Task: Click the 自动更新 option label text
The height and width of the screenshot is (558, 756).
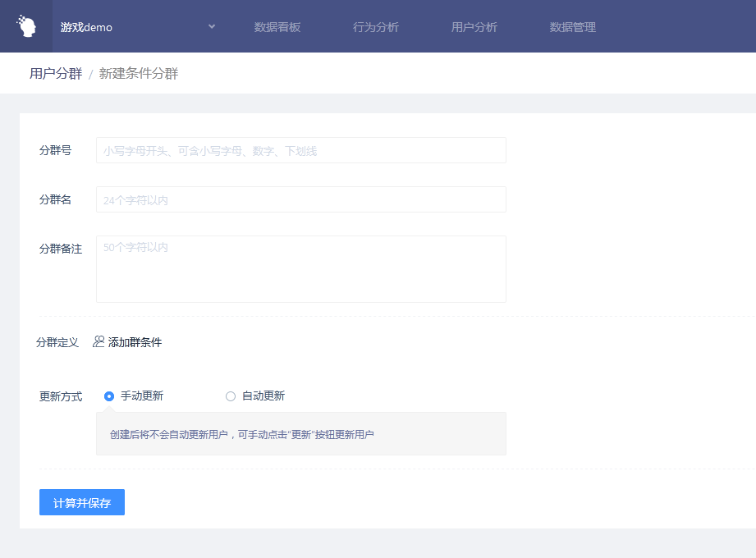Action: (263, 396)
